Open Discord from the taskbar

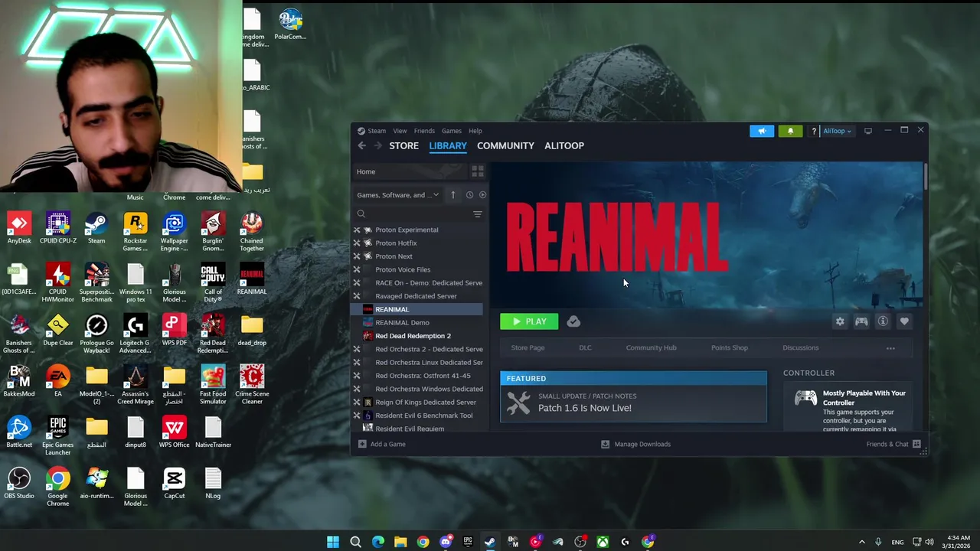coord(446,542)
